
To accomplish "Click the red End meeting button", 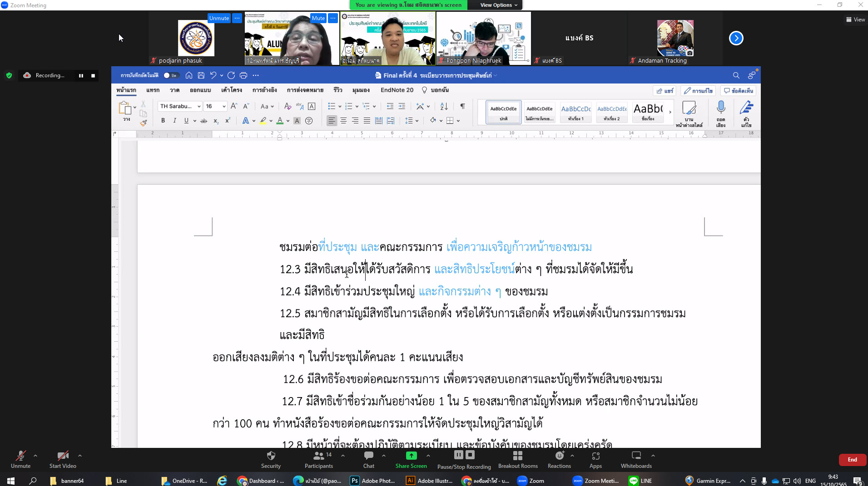I will pos(852,460).
